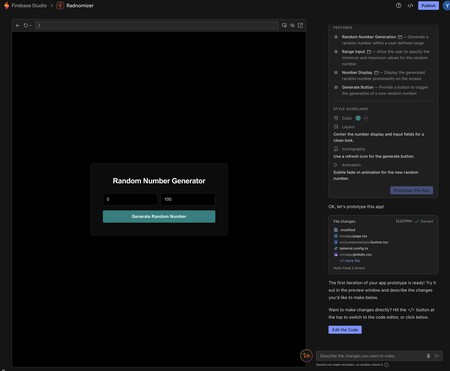Expand the reload options dropdown arrow

point(30,25)
